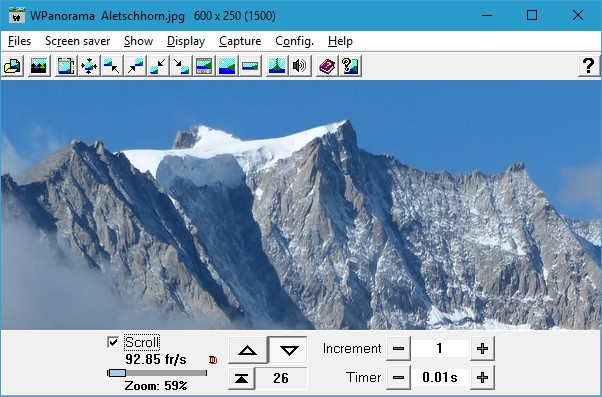Open the Capture menu

click(x=240, y=41)
